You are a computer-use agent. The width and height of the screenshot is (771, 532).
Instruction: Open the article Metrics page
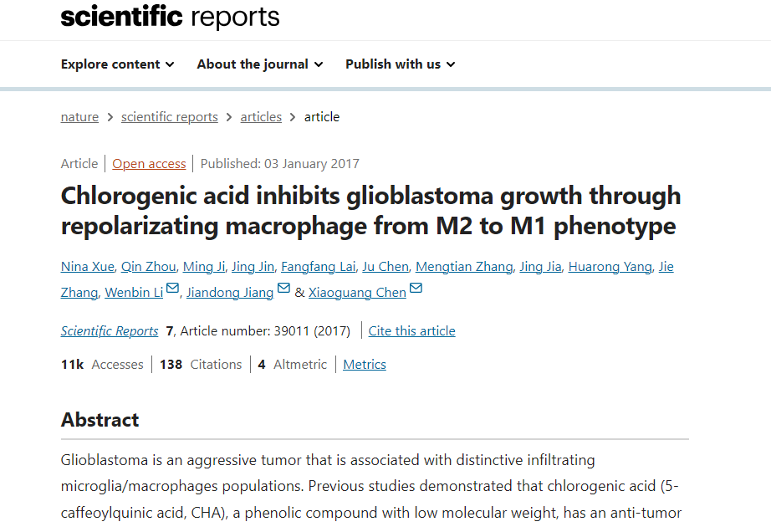click(x=365, y=365)
